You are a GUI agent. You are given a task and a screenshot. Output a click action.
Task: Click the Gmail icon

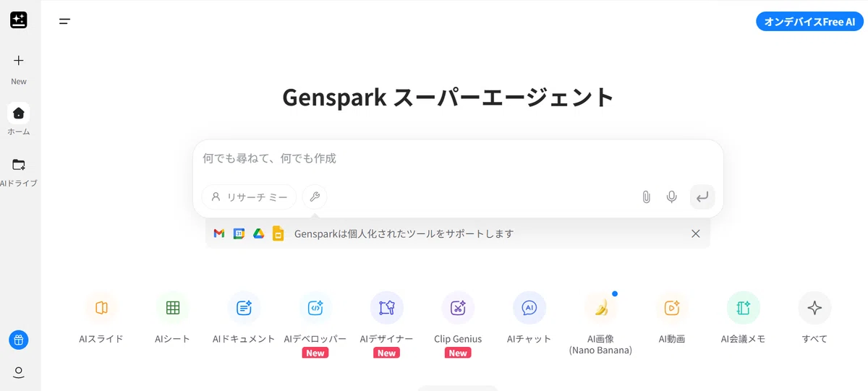tap(219, 233)
